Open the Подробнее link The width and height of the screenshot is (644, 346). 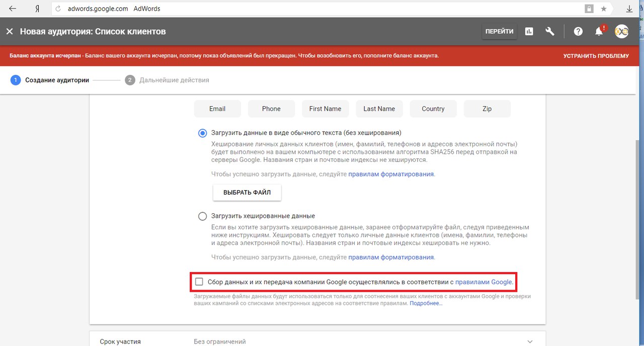[x=426, y=304]
